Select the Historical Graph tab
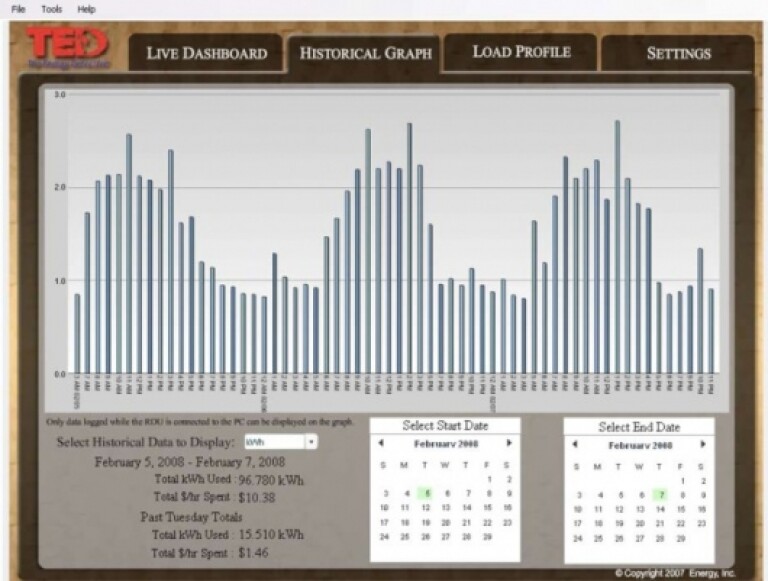This screenshot has height=581, width=768. coord(365,54)
